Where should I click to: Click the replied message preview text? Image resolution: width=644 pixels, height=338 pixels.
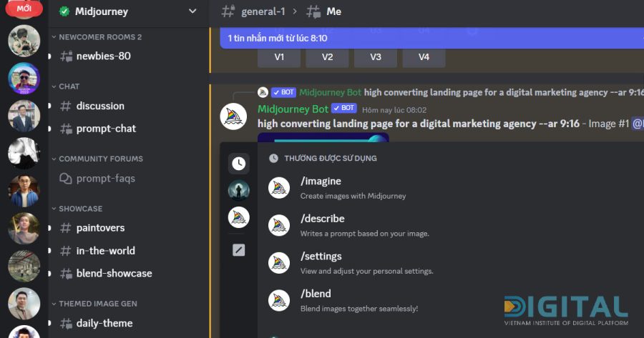click(504, 92)
